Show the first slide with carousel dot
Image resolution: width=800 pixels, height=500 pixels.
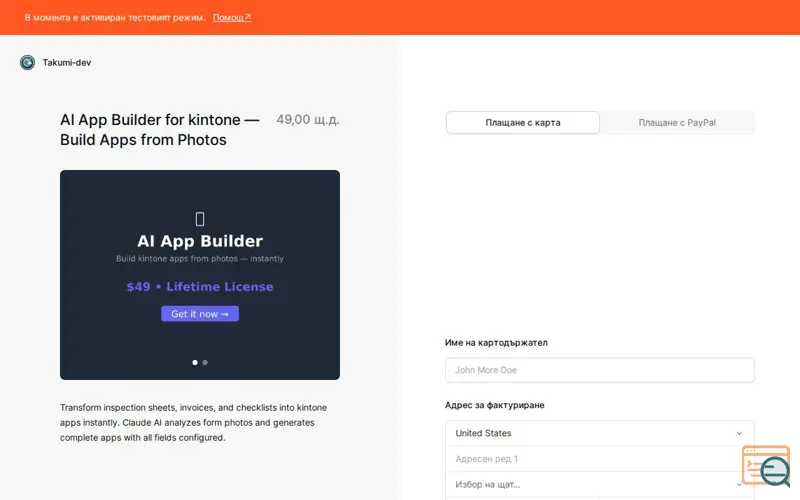point(195,362)
